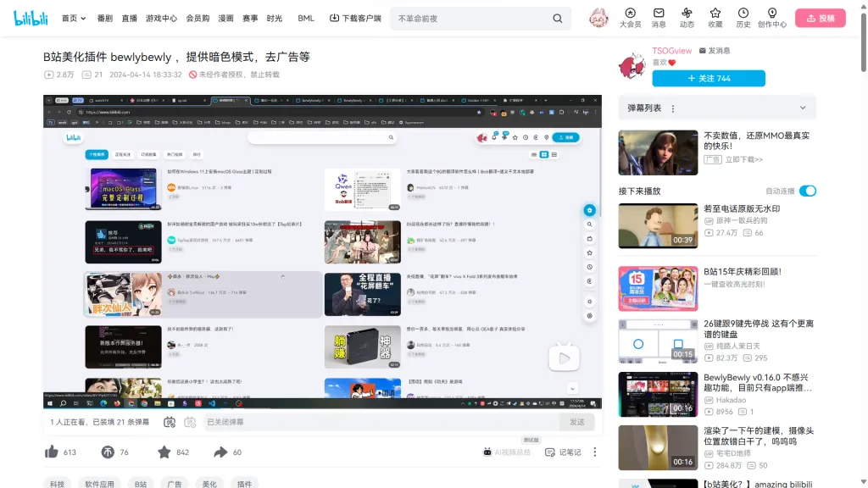Open the 创作中心 icon
The image size is (868, 488).
[772, 18]
